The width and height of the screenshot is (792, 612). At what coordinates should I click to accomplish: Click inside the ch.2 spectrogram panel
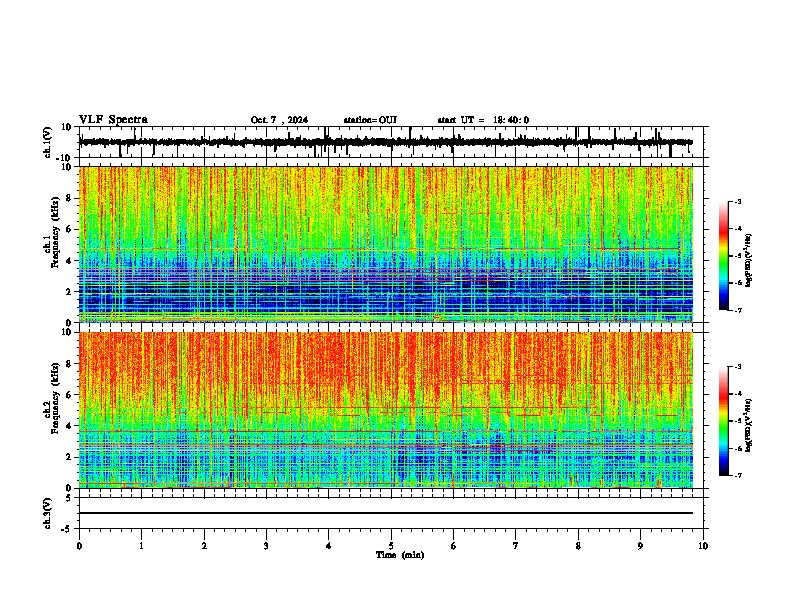tap(386, 410)
